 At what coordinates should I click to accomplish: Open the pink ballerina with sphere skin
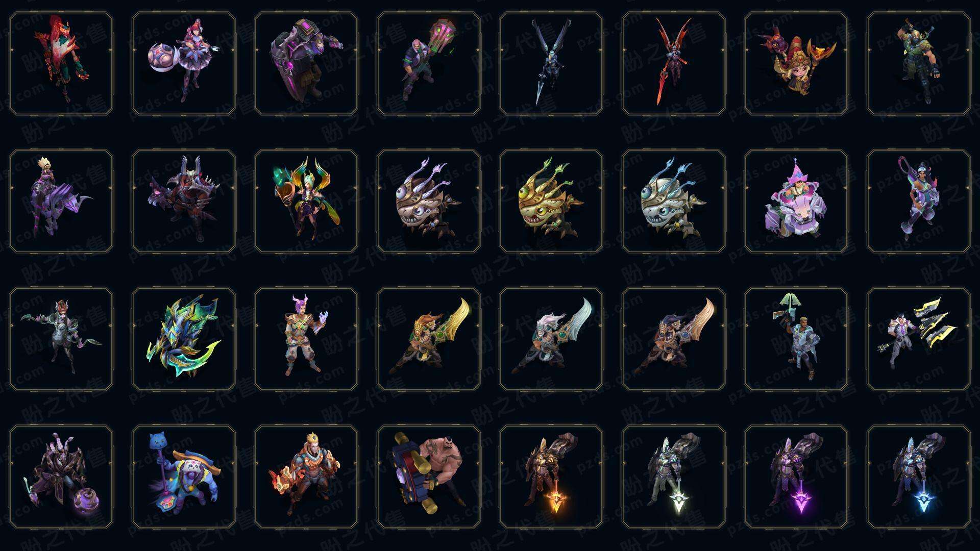pos(184,63)
